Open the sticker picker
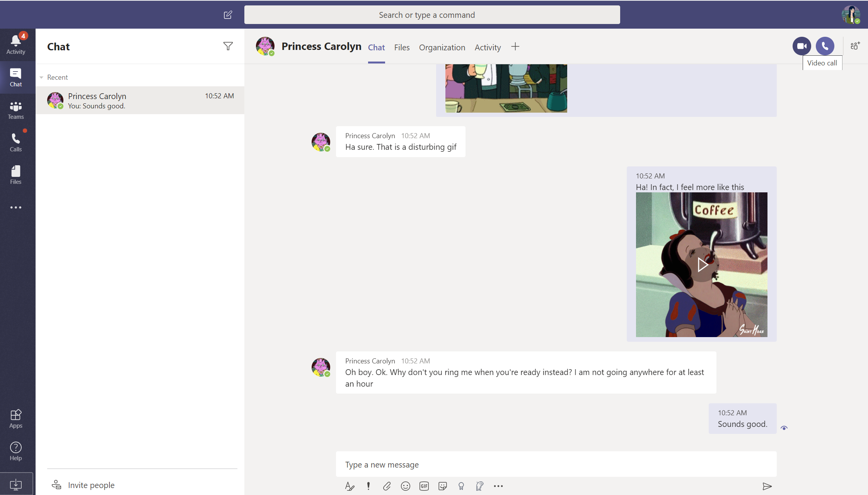Viewport: 868px width, 495px height. click(x=443, y=486)
